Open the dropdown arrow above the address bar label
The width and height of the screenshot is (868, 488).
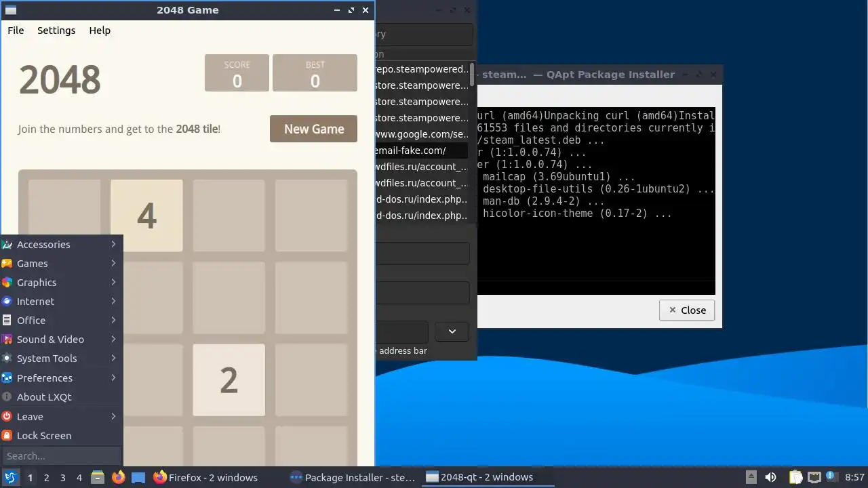(452, 331)
